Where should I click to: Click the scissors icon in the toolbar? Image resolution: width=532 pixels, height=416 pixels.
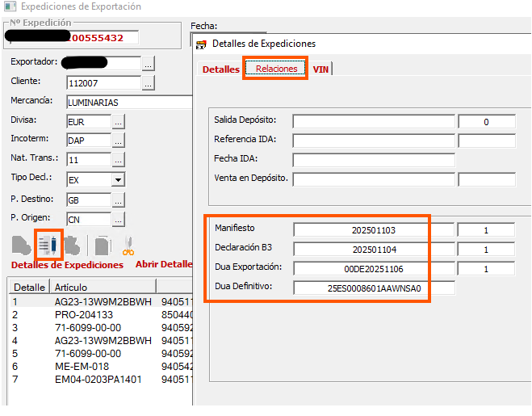(128, 246)
